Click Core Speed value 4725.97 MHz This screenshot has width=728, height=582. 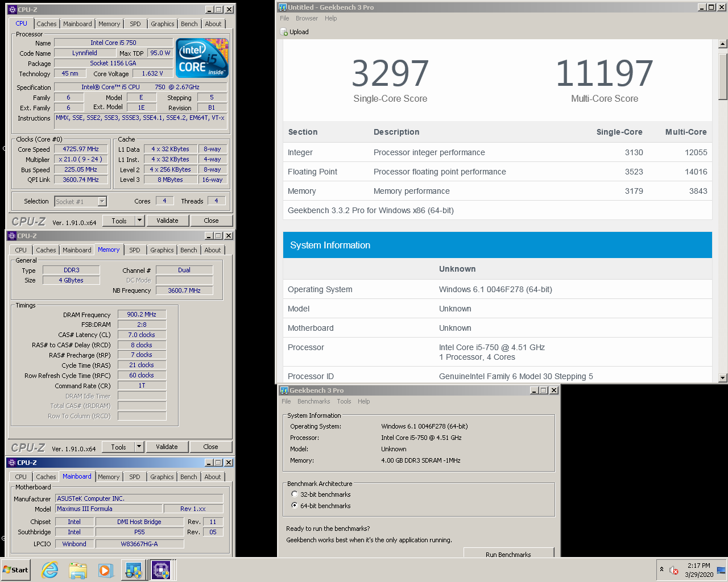coord(81,149)
